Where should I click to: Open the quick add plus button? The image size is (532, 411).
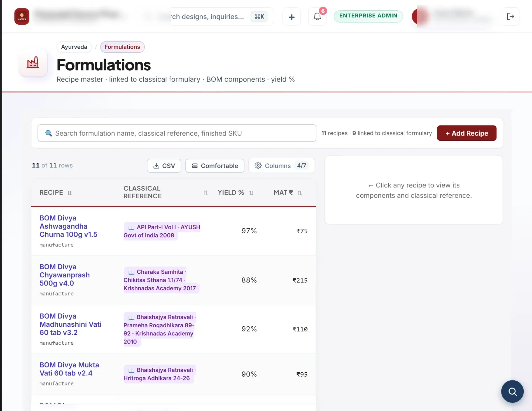pos(291,17)
